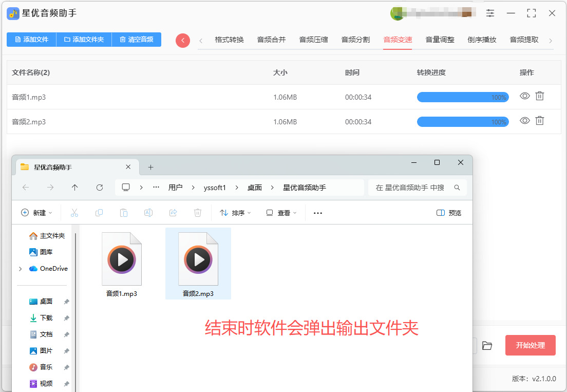Toggle the 预览 preview pane
Viewport: 567px width, 392px height.
tap(449, 213)
